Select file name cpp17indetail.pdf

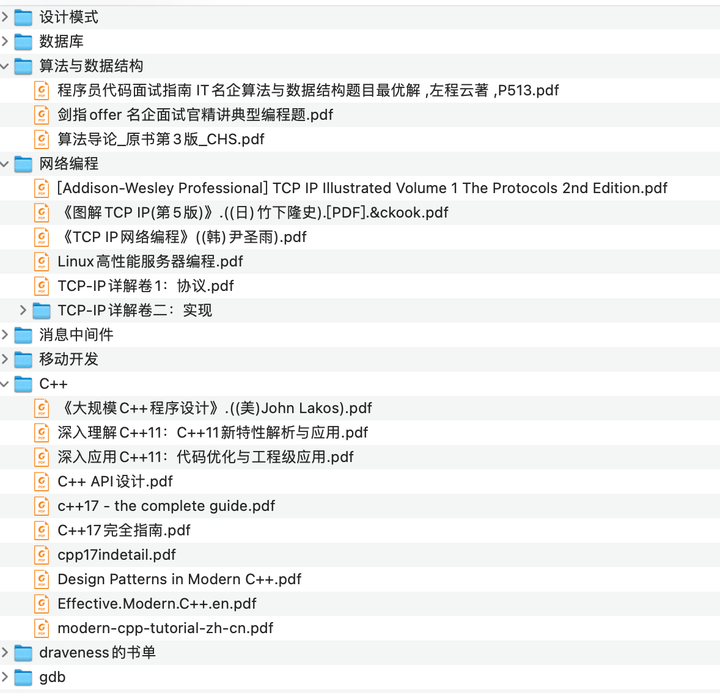(x=117, y=555)
